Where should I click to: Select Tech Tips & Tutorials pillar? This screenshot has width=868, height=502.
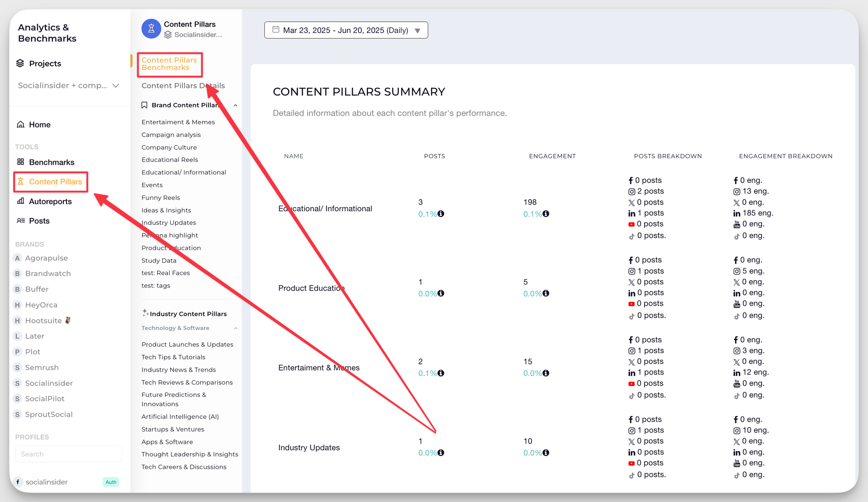173,357
